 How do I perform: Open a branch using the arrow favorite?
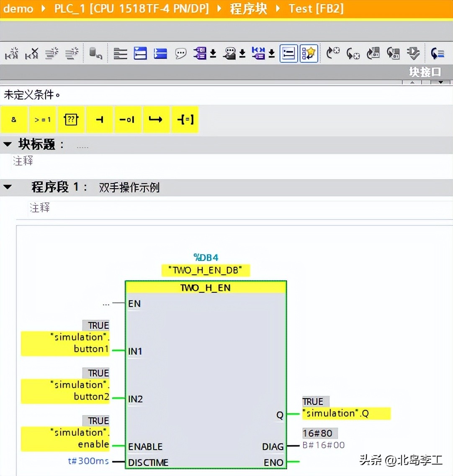coord(157,119)
